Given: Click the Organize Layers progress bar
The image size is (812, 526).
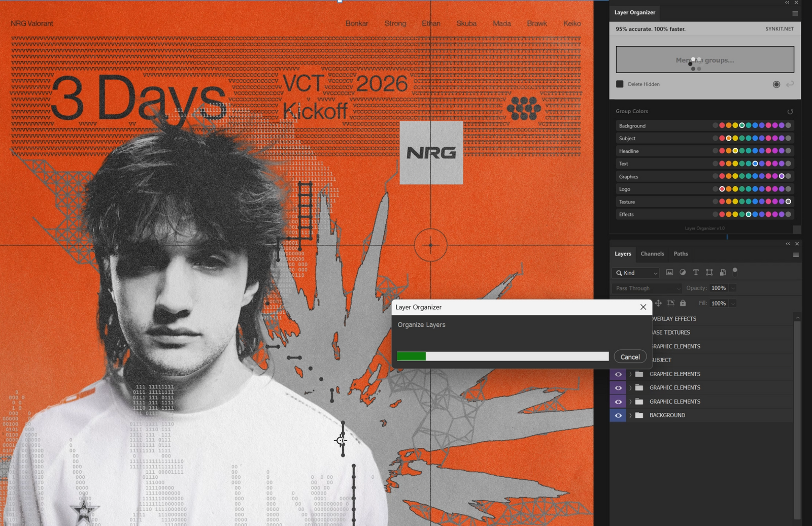Looking at the screenshot, I should tap(502, 356).
